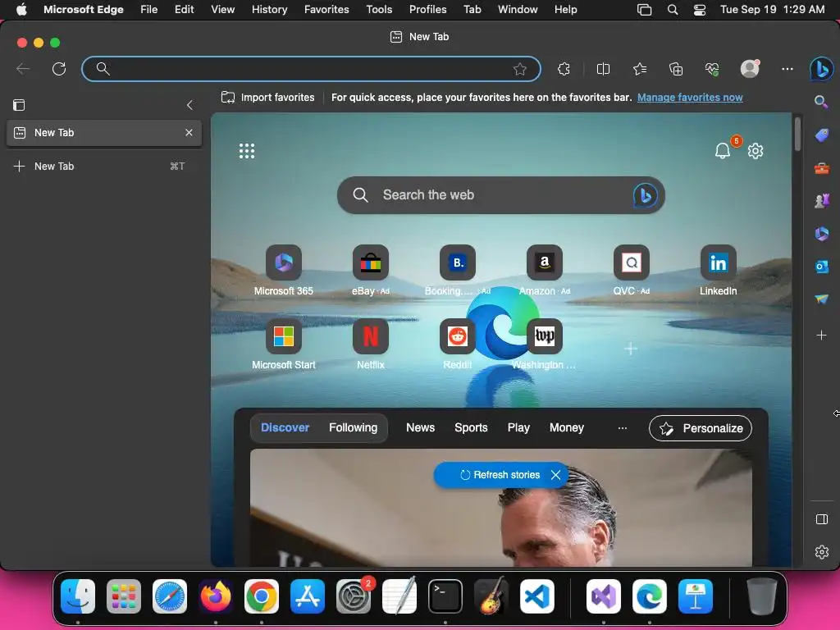Open page settings gear icon
The width and height of the screenshot is (840, 630).
tap(756, 151)
